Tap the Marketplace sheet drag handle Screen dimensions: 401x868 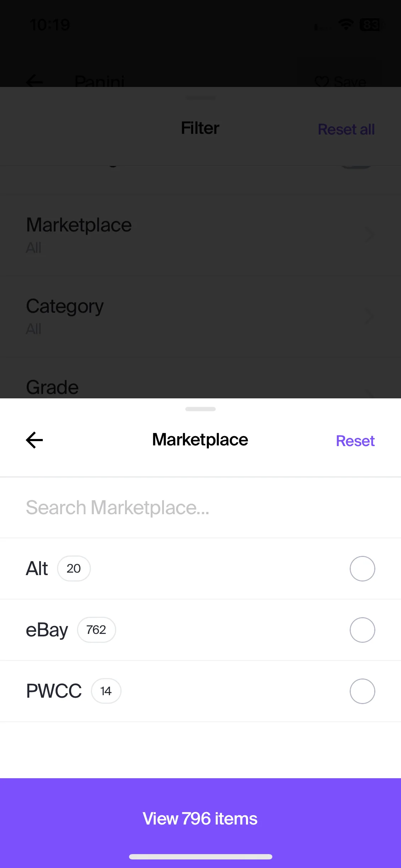[x=200, y=409]
